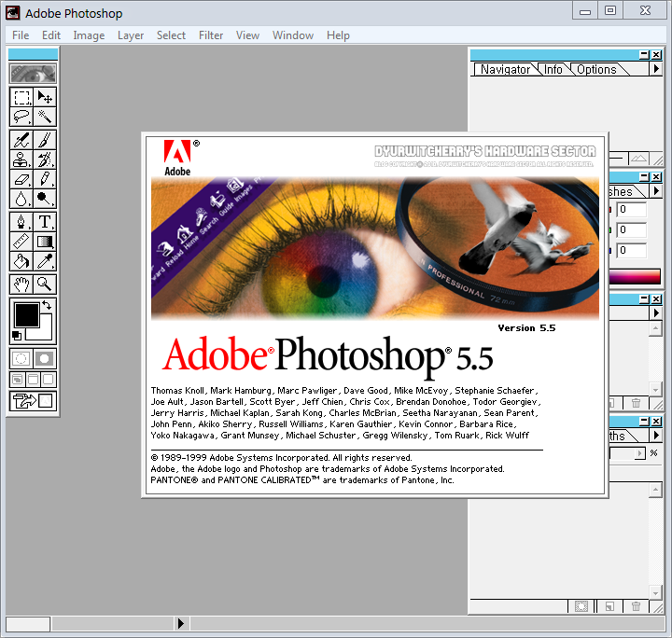The image size is (672, 638).
Task: Select the Move tool
Action: pos(45,97)
